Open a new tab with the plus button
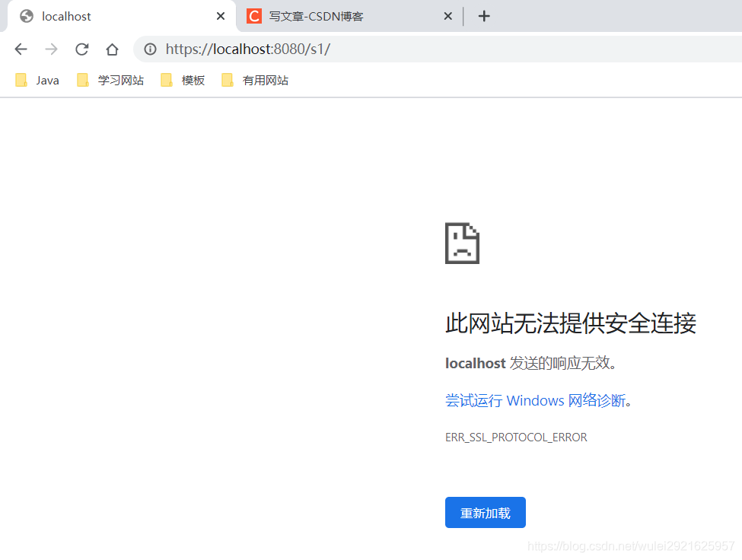 point(484,15)
